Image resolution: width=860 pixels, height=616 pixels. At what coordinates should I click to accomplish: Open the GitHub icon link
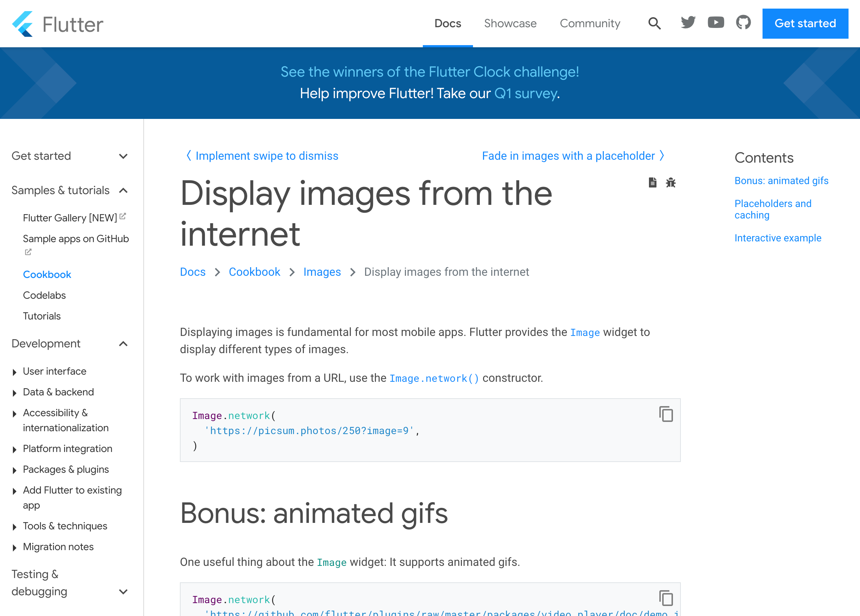(743, 23)
